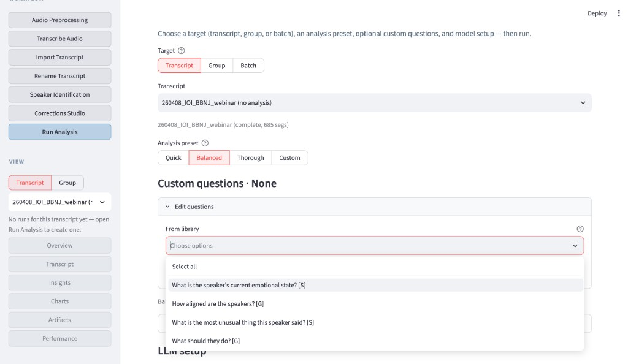This screenshot has width=628, height=364.
Task: Open Transcript view button below Overview
Action: pyautogui.click(x=59, y=264)
